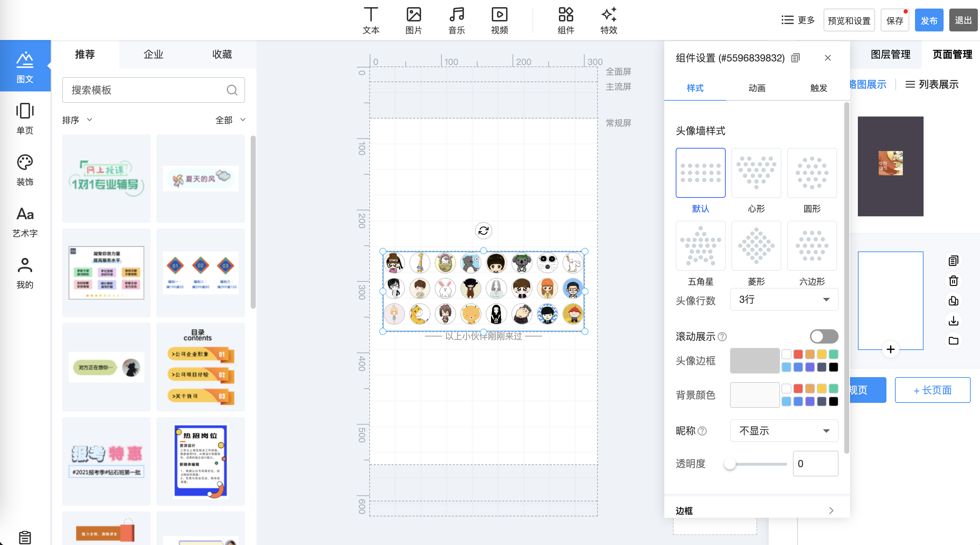980x545 pixels.
Task: Select 我的 in the left sidebar
Action: 25,273
